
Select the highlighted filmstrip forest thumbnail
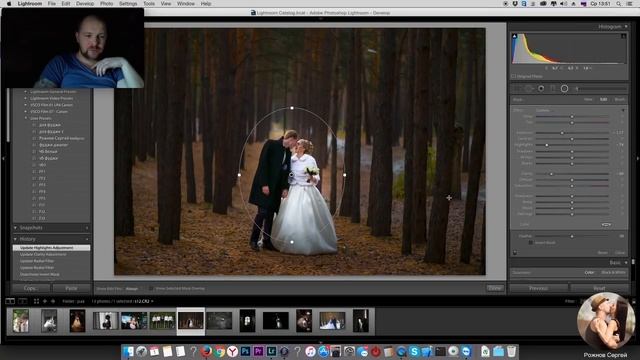pyautogui.click(x=191, y=321)
